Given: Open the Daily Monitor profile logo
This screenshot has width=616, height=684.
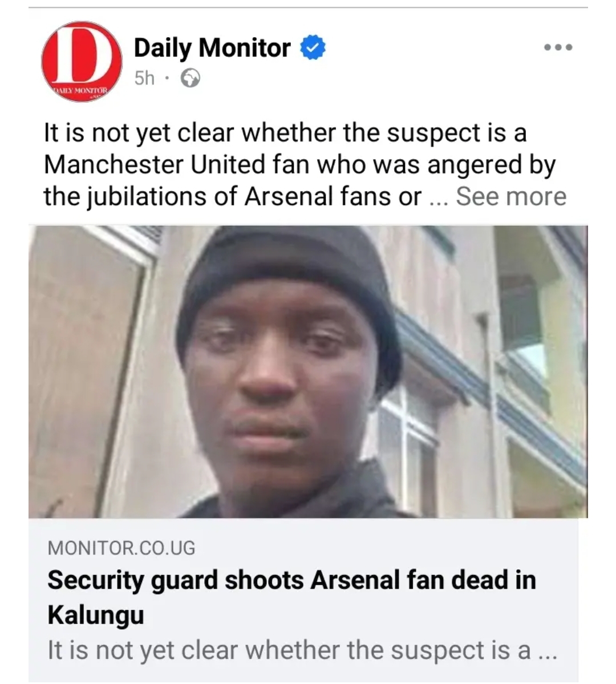Looking at the screenshot, I should pyautogui.click(x=82, y=62).
